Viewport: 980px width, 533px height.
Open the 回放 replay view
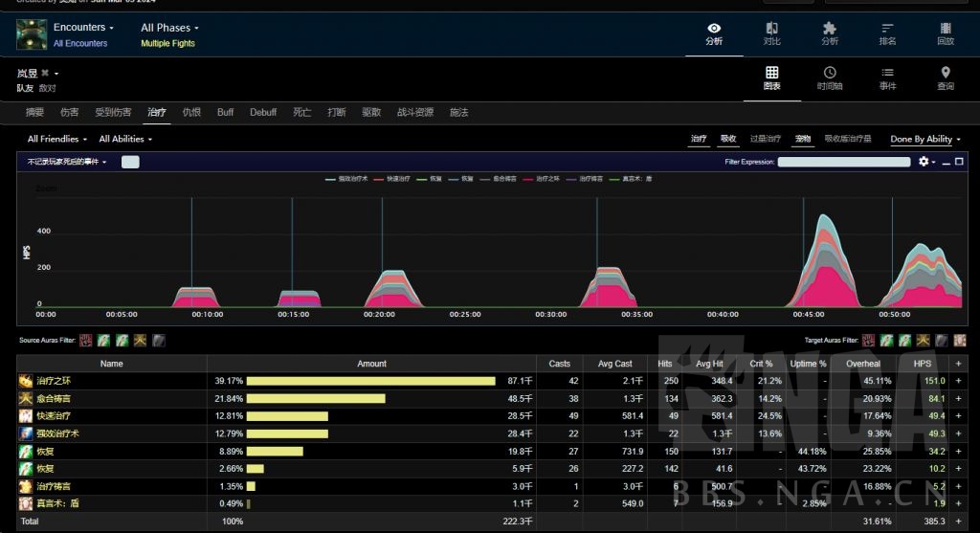tap(946, 34)
